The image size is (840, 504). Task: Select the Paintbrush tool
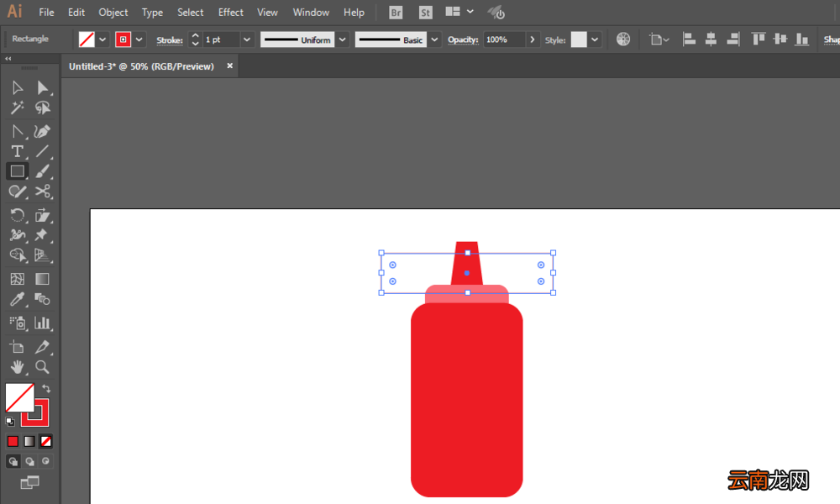[x=42, y=171]
